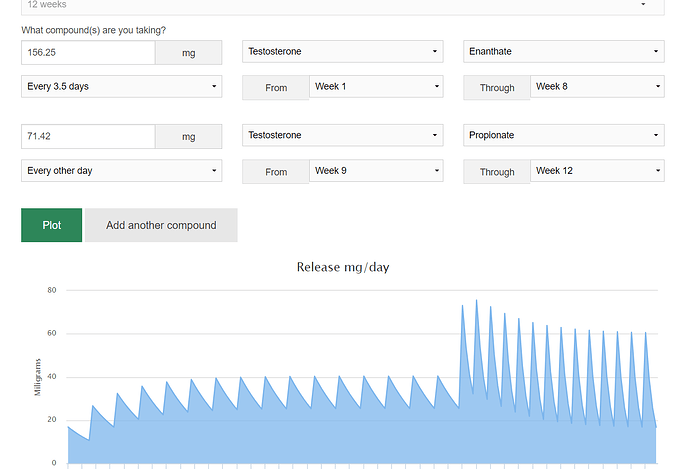The image size is (690, 469).
Task: Open the Every other day frequency dropdown
Action: tap(121, 170)
